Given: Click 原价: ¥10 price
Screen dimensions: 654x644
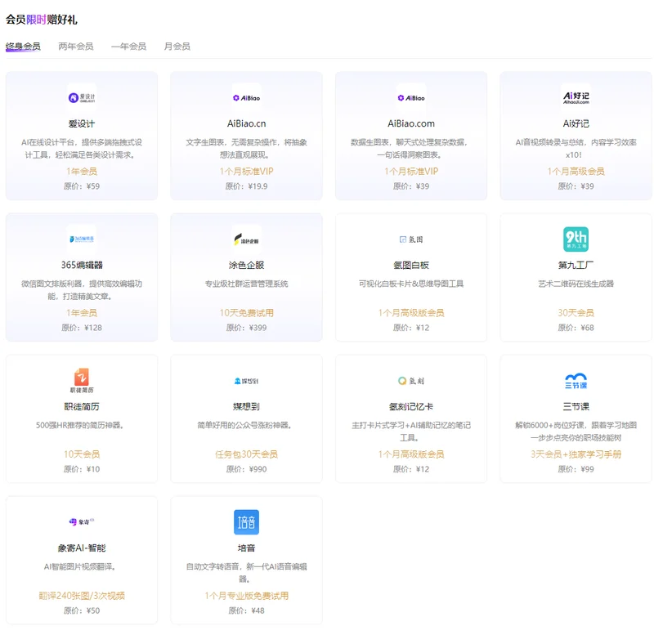Looking at the screenshot, I should [81, 469].
